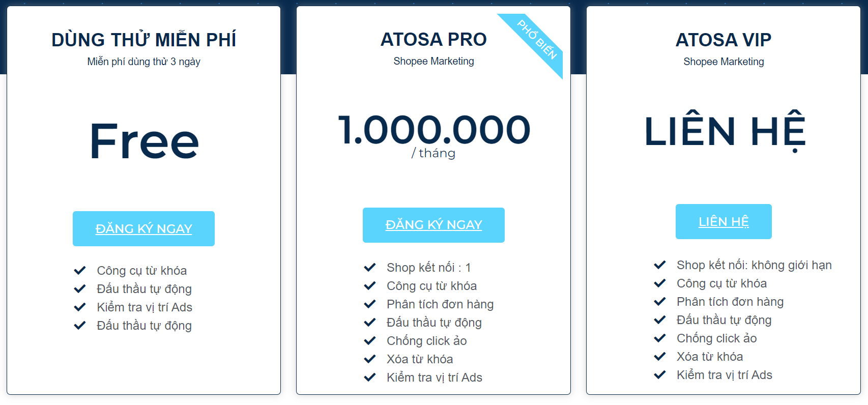Click ĐĂNG KÝ NGAY under the Free plan
The height and width of the screenshot is (405, 868).
(143, 228)
